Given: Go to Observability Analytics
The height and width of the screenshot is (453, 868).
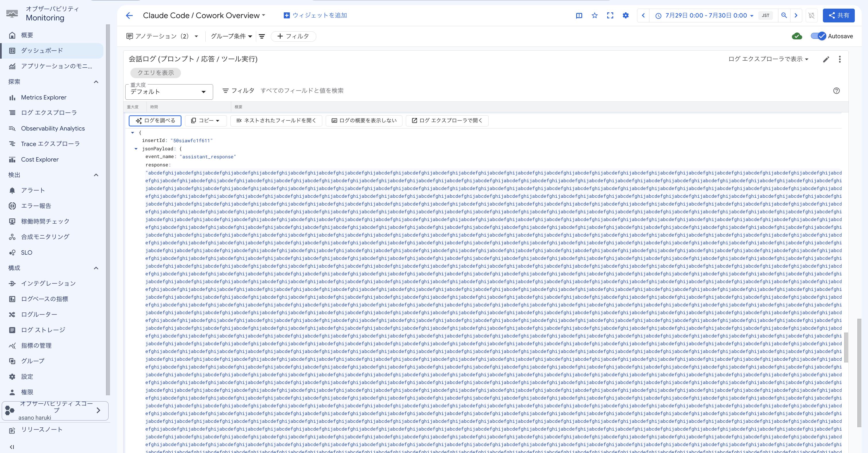Looking at the screenshot, I should pyautogui.click(x=52, y=128).
